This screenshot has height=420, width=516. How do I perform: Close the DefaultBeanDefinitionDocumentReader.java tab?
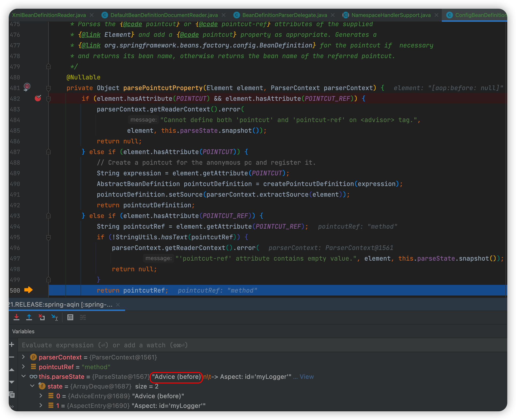tap(224, 15)
